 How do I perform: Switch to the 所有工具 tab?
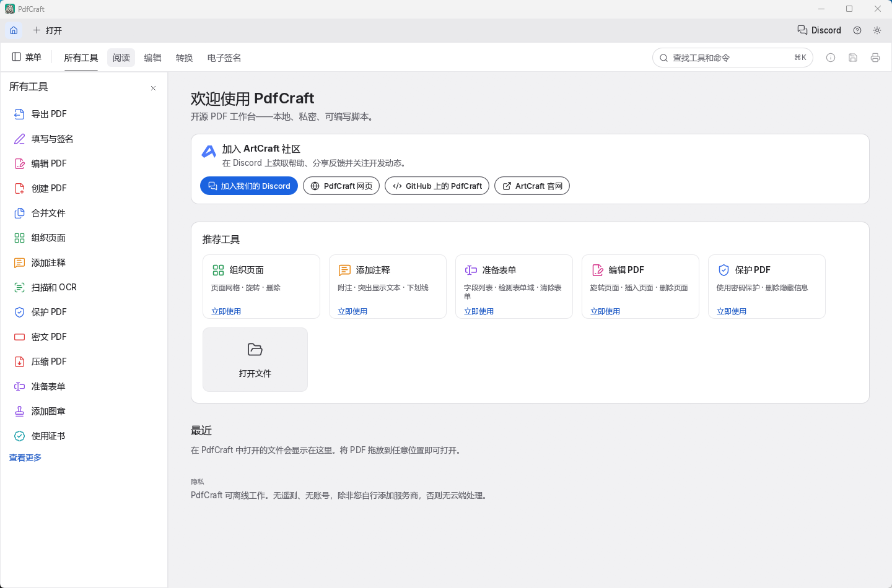click(81, 58)
